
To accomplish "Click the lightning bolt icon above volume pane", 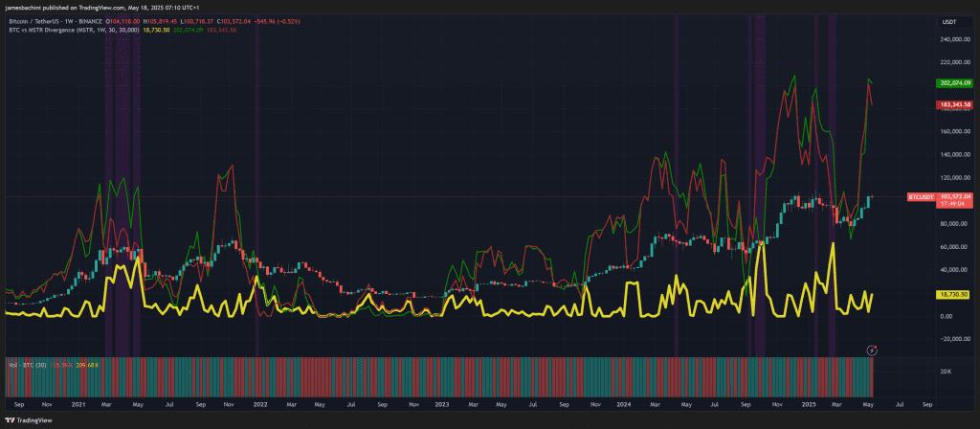I will pyautogui.click(x=872, y=350).
